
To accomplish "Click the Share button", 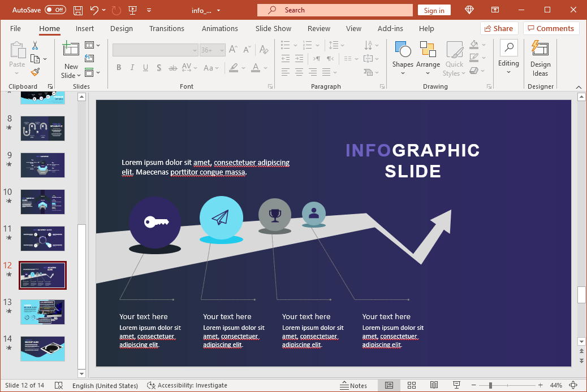I will pos(497,28).
